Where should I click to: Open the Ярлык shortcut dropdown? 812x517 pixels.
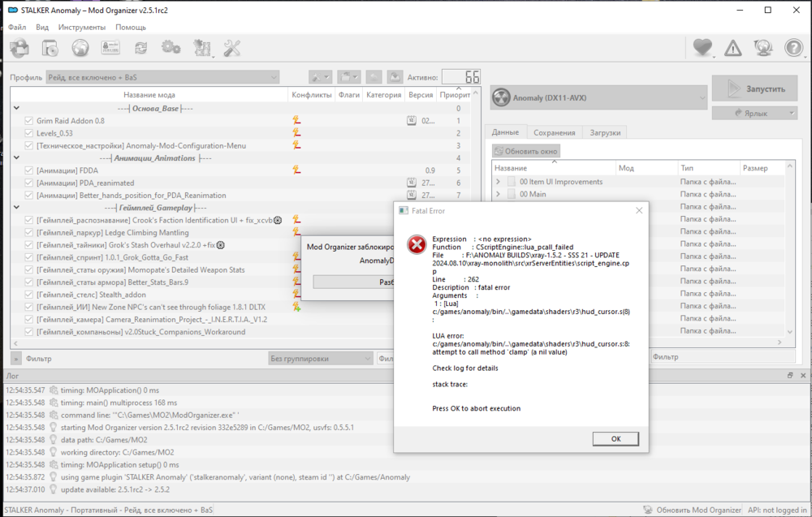pyautogui.click(x=754, y=113)
